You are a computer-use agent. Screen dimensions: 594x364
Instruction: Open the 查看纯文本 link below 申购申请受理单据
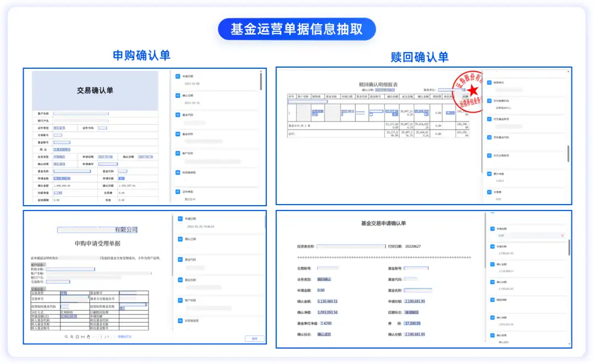pos(125,337)
